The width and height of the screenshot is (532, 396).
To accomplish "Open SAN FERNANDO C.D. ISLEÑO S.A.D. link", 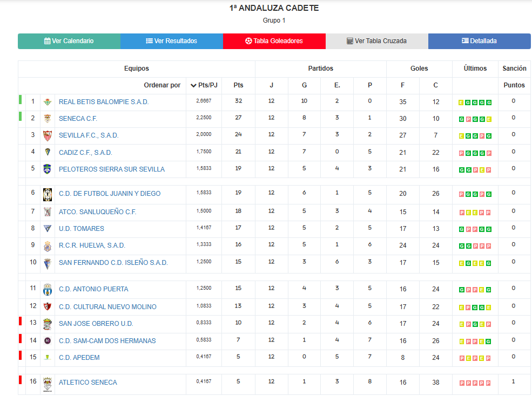I will click(113, 262).
